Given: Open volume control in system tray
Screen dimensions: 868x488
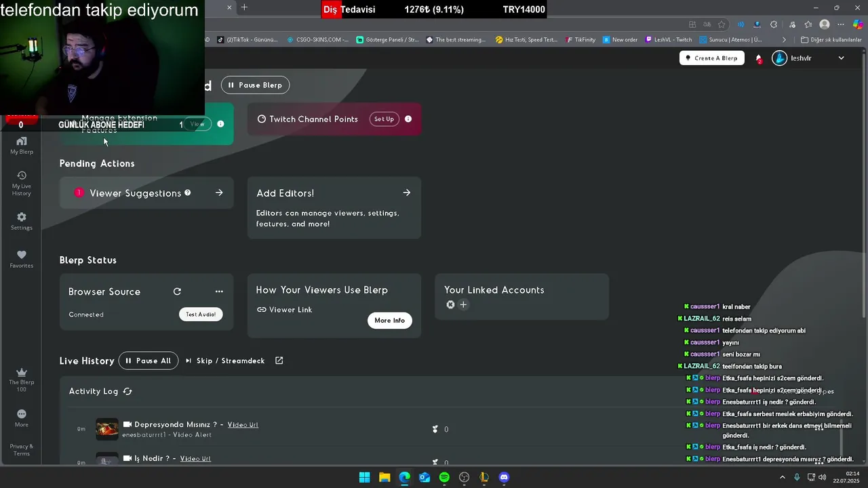Looking at the screenshot, I should click(x=822, y=477).
